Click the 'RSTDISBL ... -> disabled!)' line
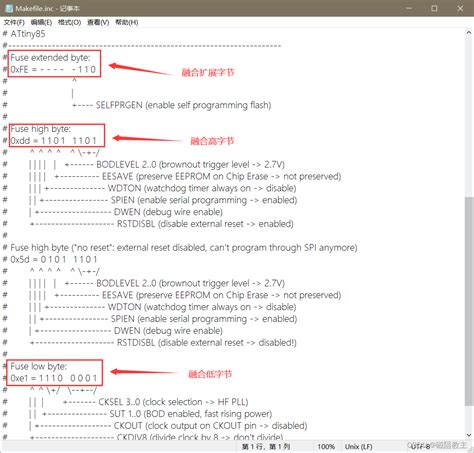Image resolution: width=474 pixels, height=453 pixels. [163, 343]
